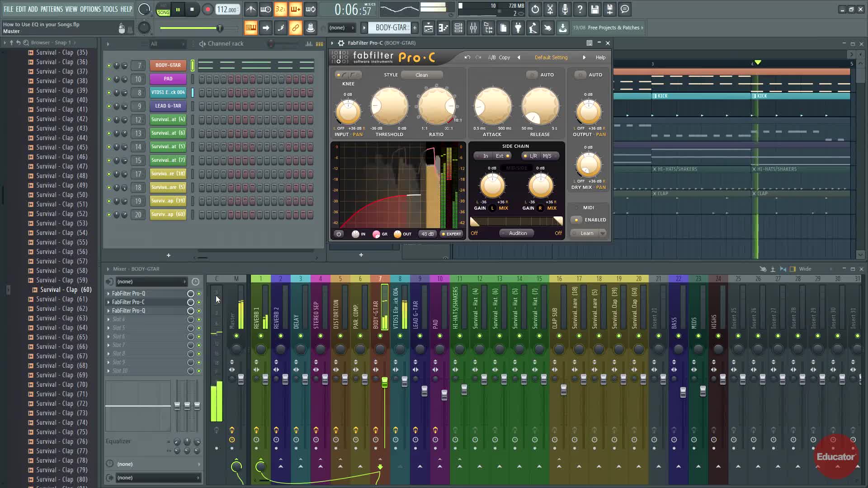Viewport: 868px width, 488px height.
Task: Click the BODY-GTAR mixer track volume fader
Action: click(385, 383)
